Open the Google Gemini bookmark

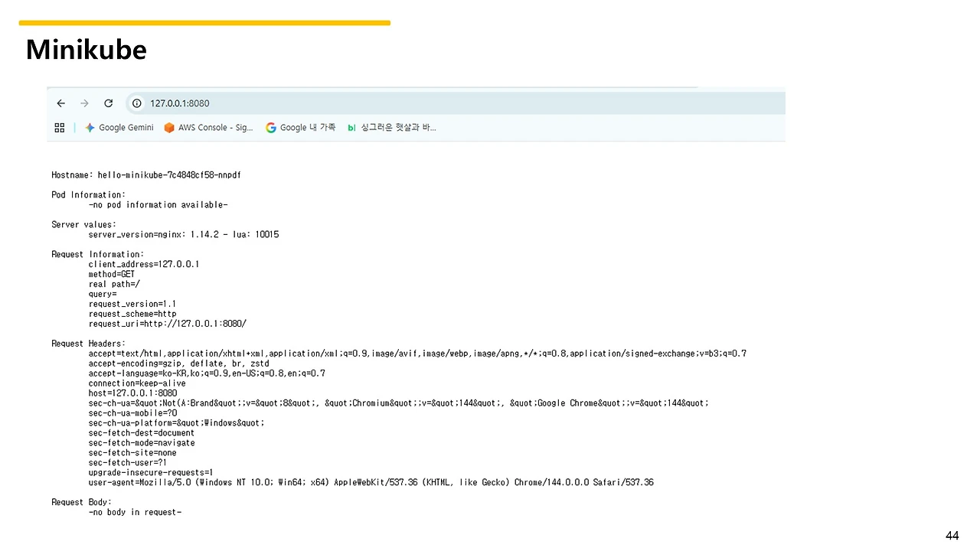119,128
